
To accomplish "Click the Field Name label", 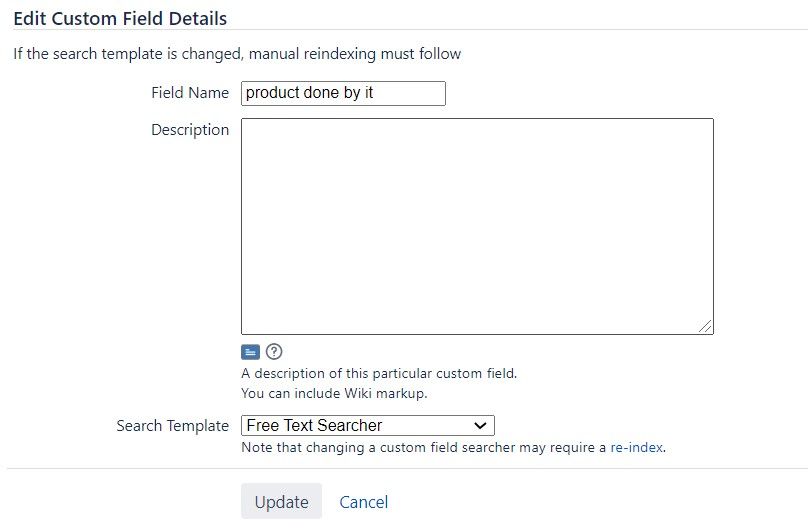I will coord(190,93).
